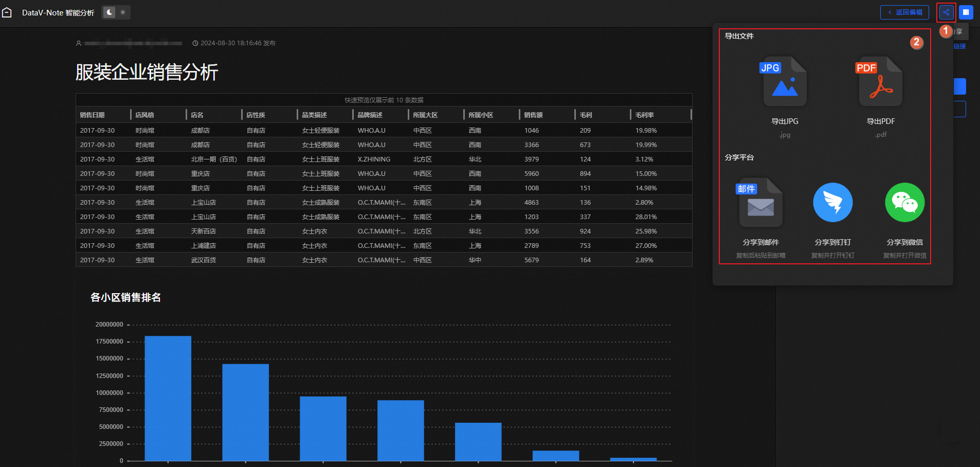Screen dimensions: 980x467
Task: Click the 快速预览仅展示前 10 条数据 notice
Action: coord(384,100)
